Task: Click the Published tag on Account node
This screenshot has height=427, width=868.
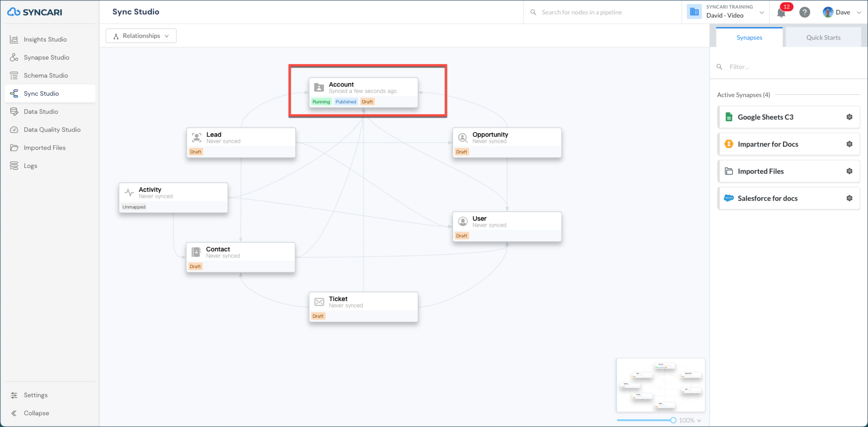Action: pos(345,102)
